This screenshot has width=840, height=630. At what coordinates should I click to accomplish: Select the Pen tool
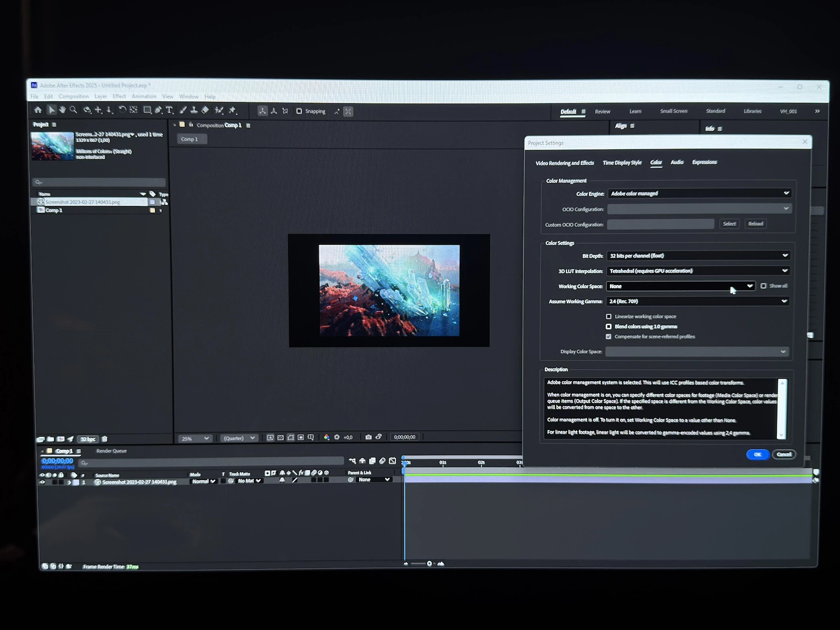158,110
